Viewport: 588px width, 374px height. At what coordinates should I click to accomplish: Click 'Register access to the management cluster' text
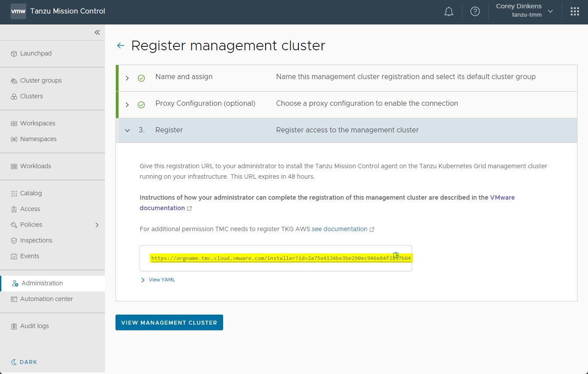(x=347, y=130)
